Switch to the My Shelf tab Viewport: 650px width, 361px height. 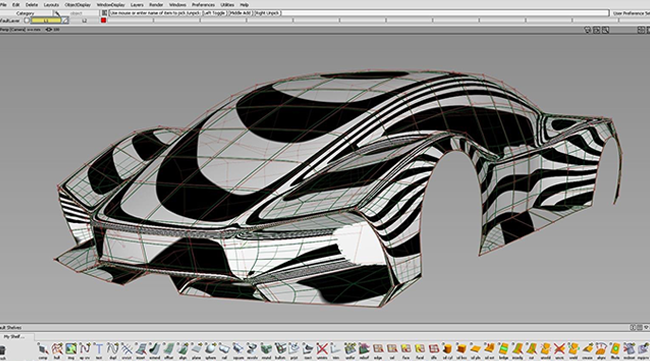[14, 337]
